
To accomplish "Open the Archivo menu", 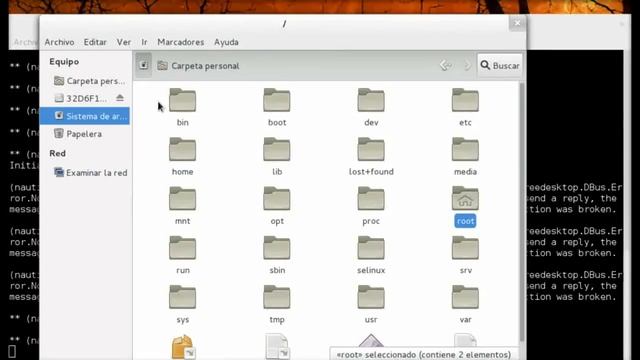I will point(59,42).
